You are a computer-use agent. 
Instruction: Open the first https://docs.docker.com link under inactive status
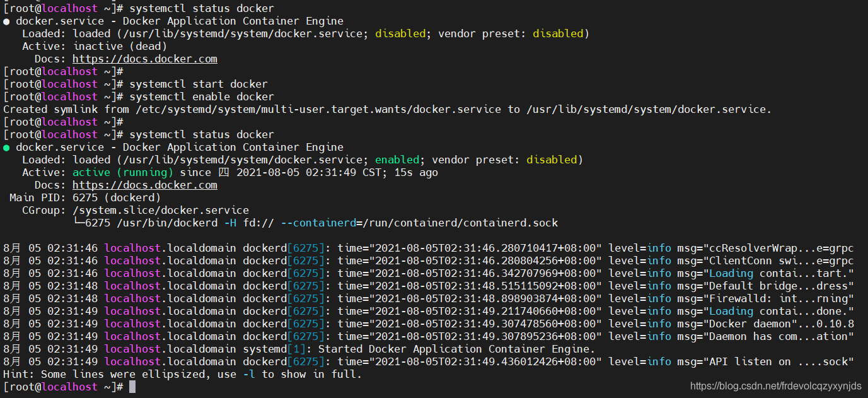point(145,59)
